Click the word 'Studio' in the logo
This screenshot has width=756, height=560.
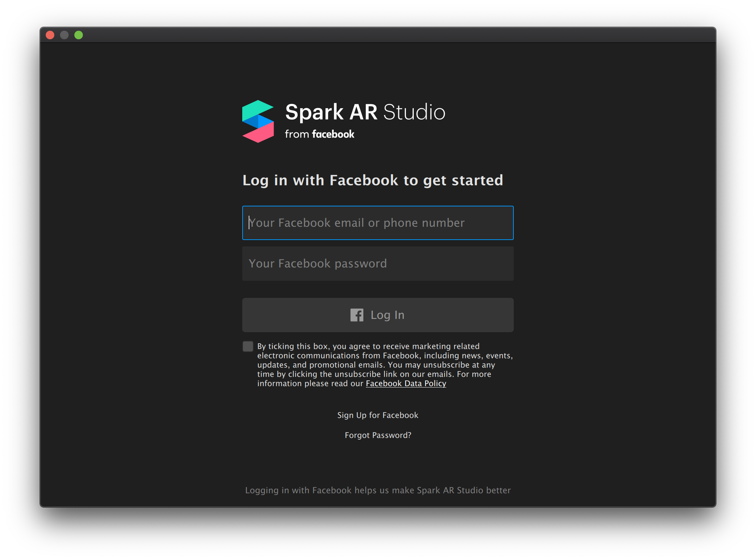point(414,112)
